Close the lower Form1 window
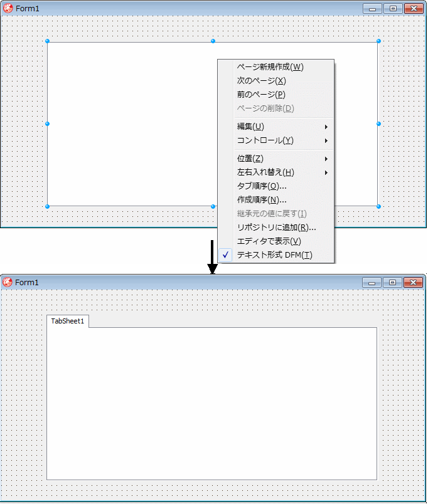Screen dimensions: 428x504 point(413,282)
